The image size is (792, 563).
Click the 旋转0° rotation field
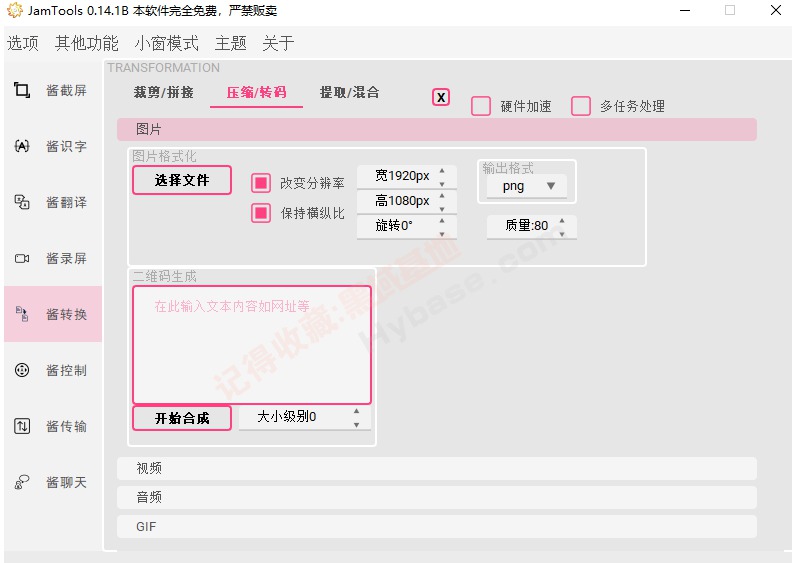[x=407, y=226]
